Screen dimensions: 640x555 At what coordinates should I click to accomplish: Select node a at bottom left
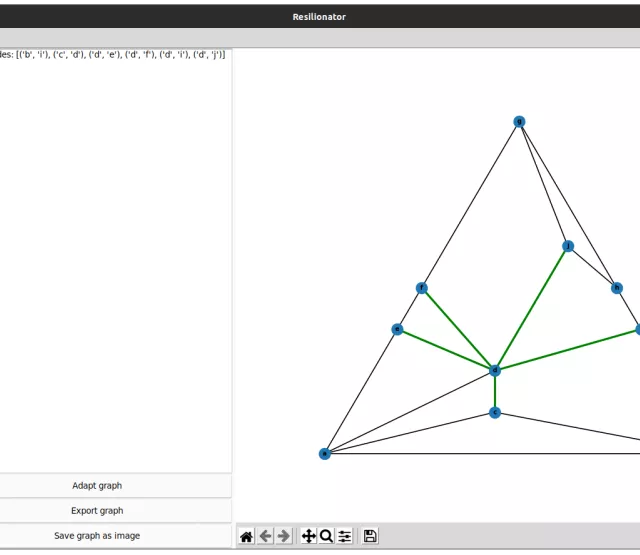(x=325, y=454)
